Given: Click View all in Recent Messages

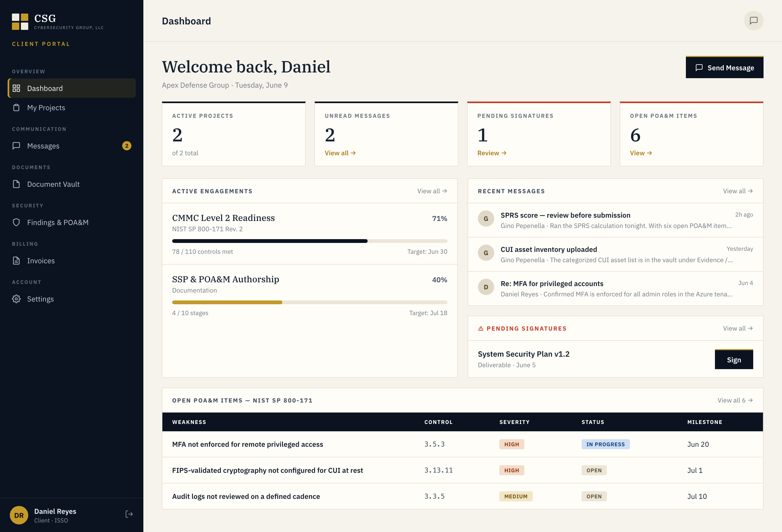Looking at the screenshot, I should pyautogui.click(x=738, y=191).
